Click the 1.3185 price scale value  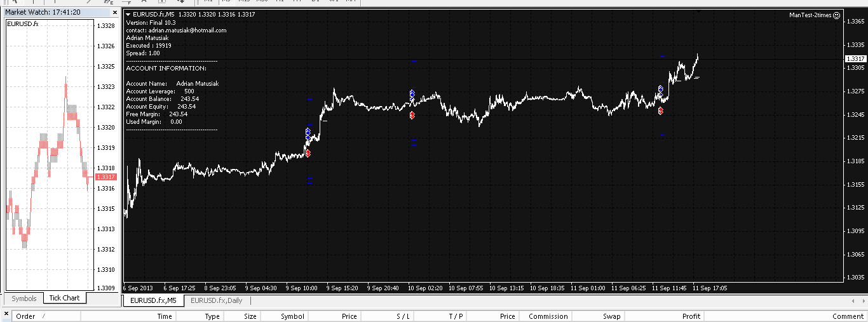click(x=856, y=161)
